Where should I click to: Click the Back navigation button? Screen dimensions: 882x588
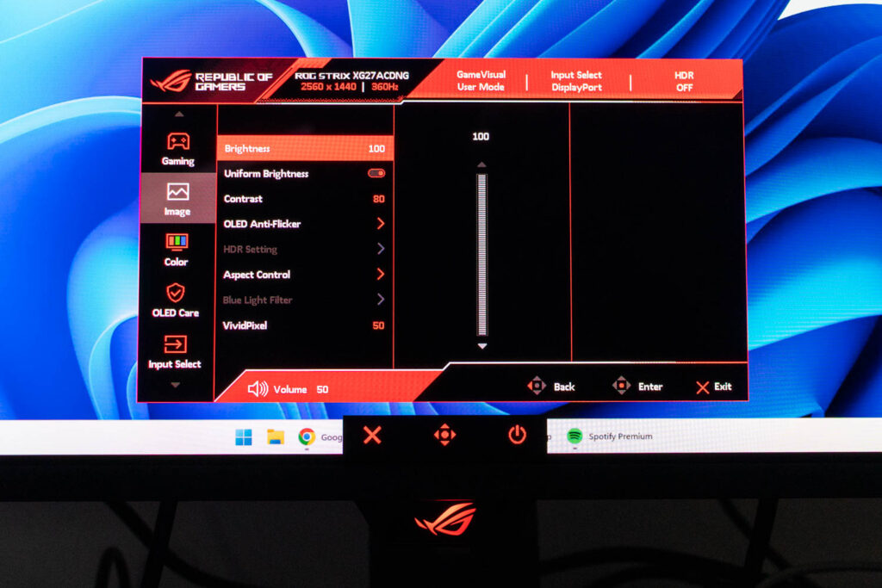pos(551,387)
